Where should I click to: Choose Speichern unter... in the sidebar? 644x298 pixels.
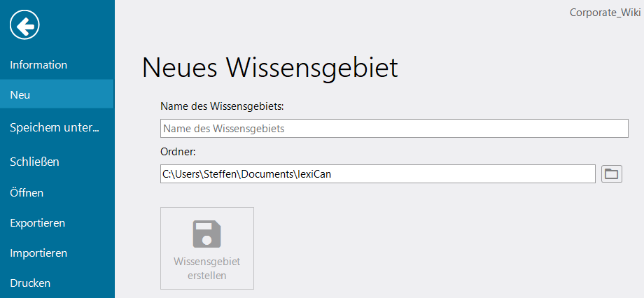pos(55,127)
